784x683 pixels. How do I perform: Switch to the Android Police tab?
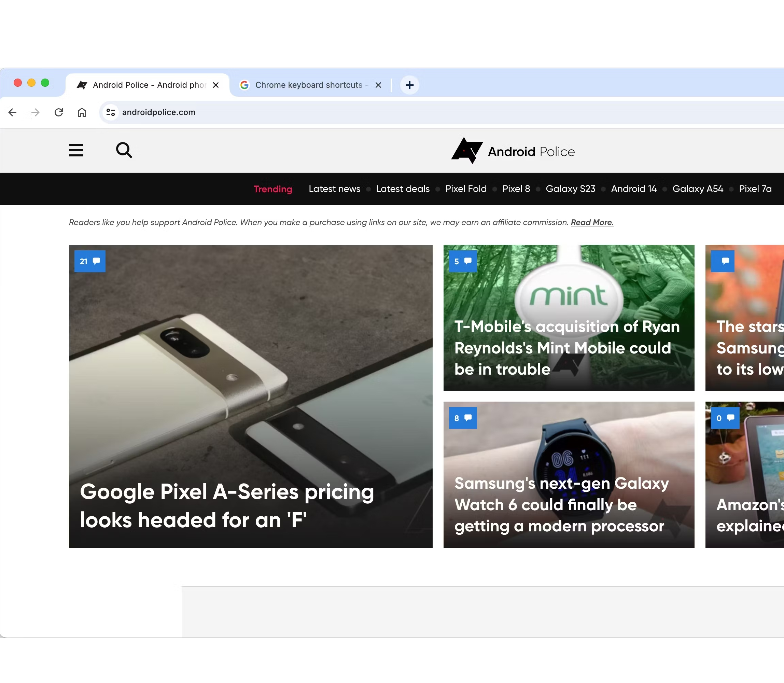click(148, 85)
